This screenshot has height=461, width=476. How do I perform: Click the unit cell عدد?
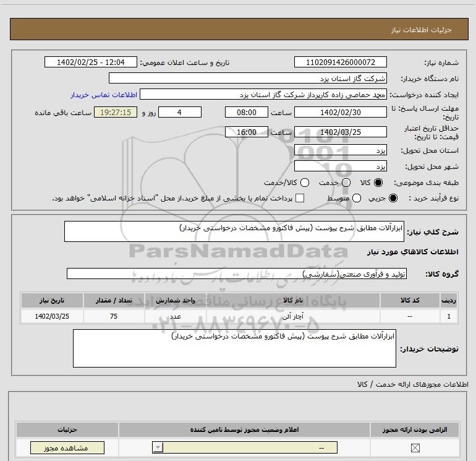tap(176, 316)
